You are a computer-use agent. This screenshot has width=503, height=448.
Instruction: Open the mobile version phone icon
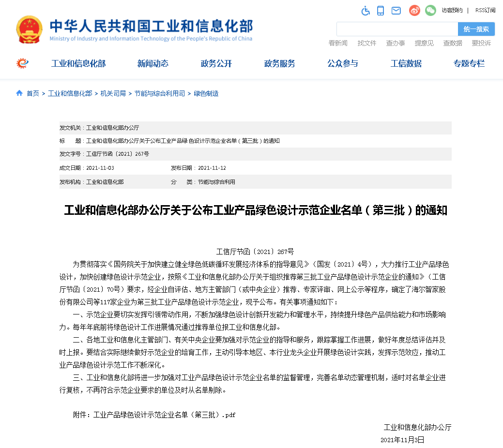click(x=381, y=10)
